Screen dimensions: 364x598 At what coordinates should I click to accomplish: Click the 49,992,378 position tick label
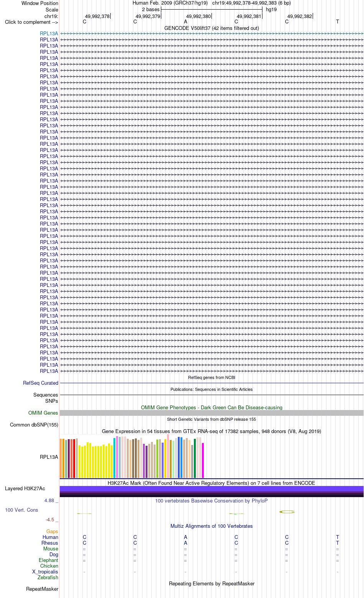click(x=97, y=16)
